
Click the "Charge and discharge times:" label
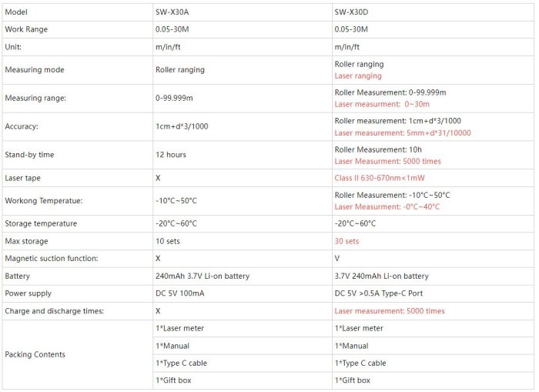[x=54, y=311]
